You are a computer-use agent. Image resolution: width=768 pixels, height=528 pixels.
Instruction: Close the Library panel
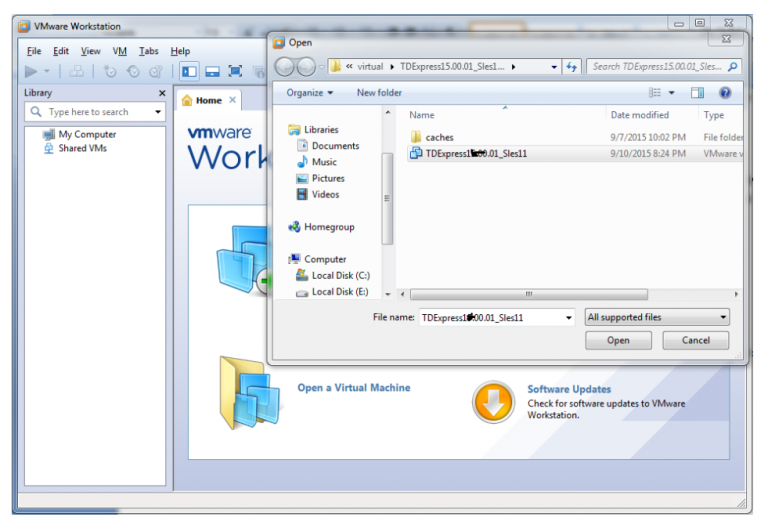pos(162,93)
